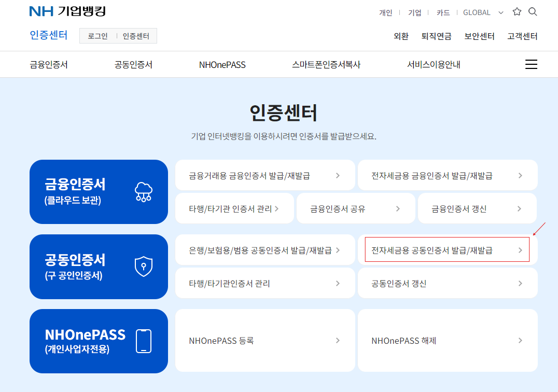Click the NH 기업뱅킹 logo
558x392 pixels.
[67, 11]
